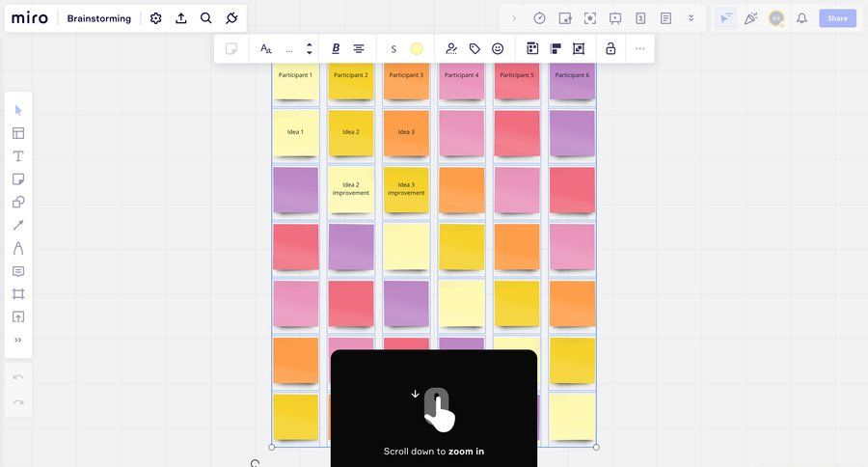Select the Idea 2 sticky note
The width and height of the screenshot is (868, 467).
click(351, 133)
